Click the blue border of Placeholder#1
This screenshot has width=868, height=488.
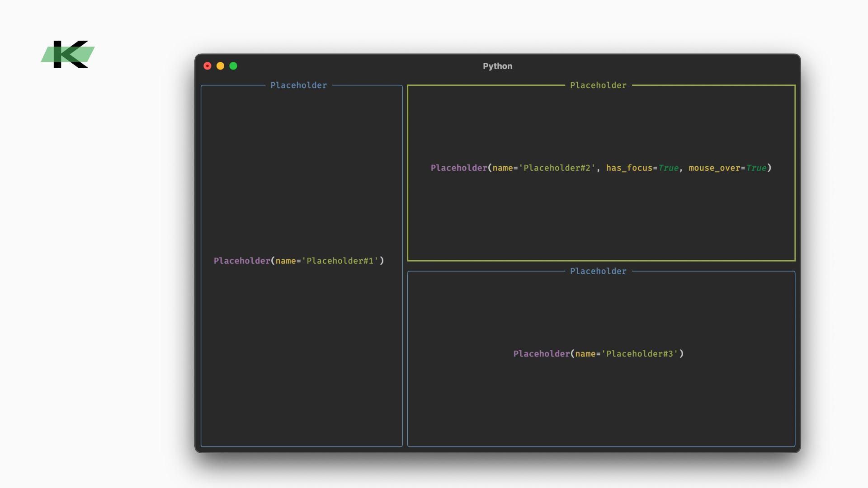pos(202,271)
